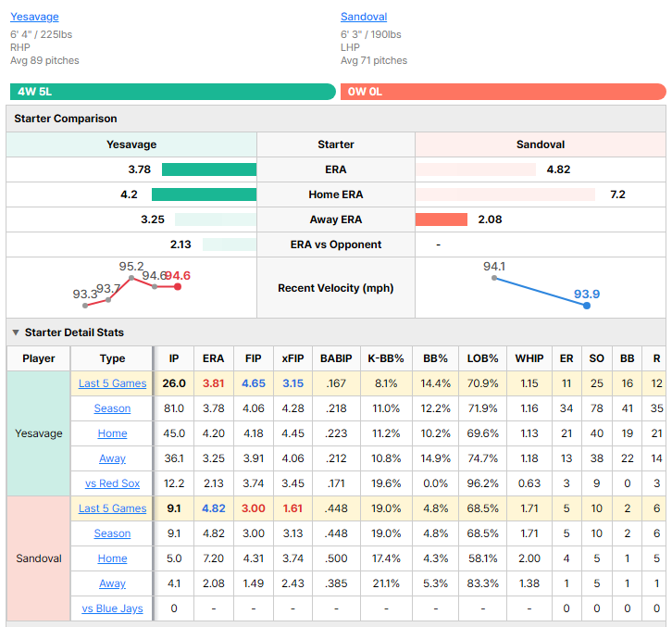672x627 pixels.
Task: Click Sandoval Last 5 Games xFIP value 1.61
Action: [x=292, y=508]
